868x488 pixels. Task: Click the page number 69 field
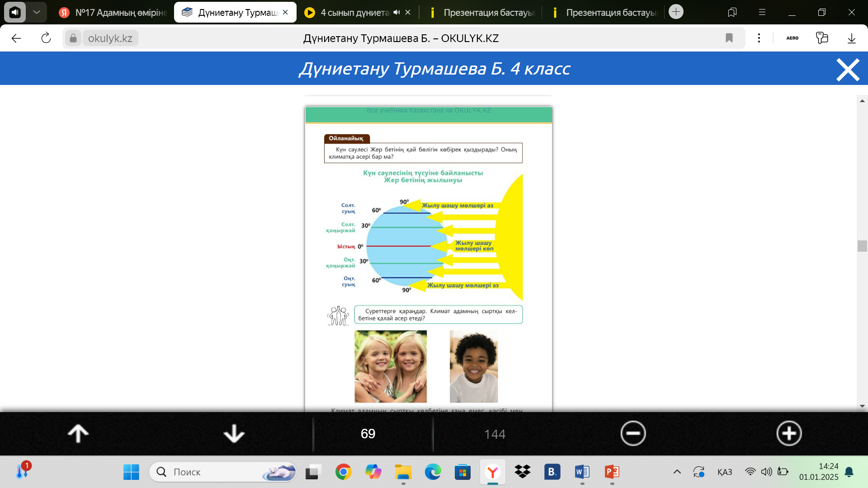(368, 434)
